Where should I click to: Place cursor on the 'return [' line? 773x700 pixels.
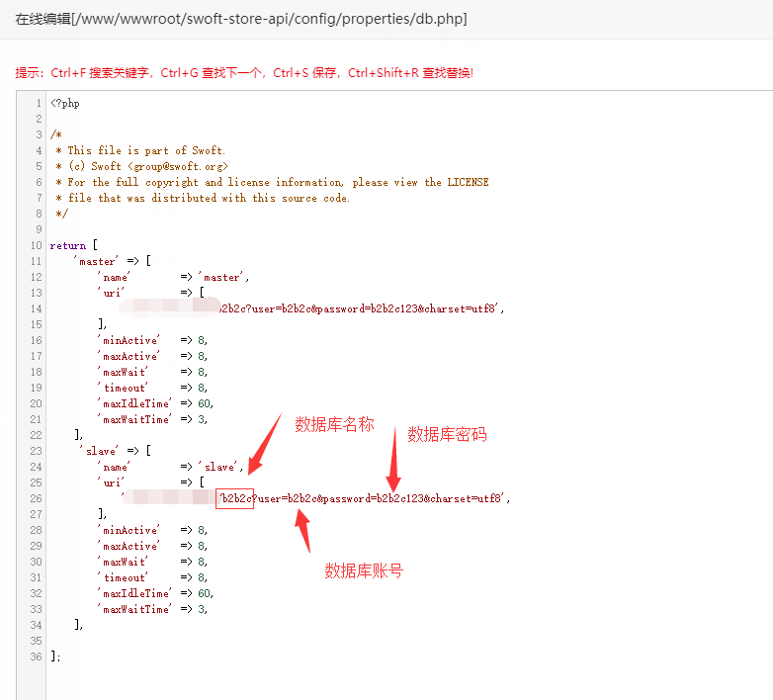click(74, 245)
